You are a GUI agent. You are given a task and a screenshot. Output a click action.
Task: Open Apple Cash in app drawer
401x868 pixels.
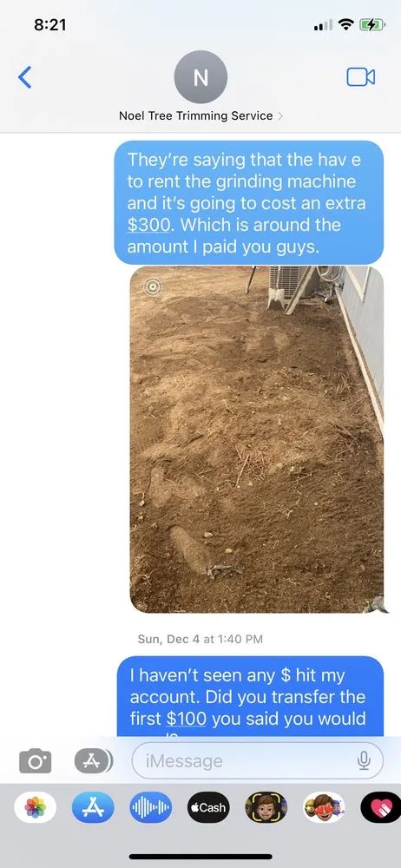click(208, 807)
